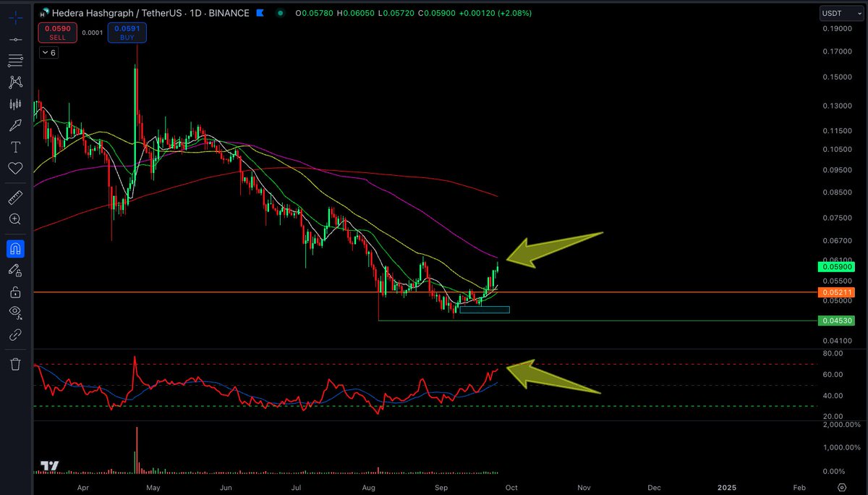This screenshot has width=868, height=495.
Task: Click the 'Jun' label on the time axis
Action: click(x=226, y=488)
